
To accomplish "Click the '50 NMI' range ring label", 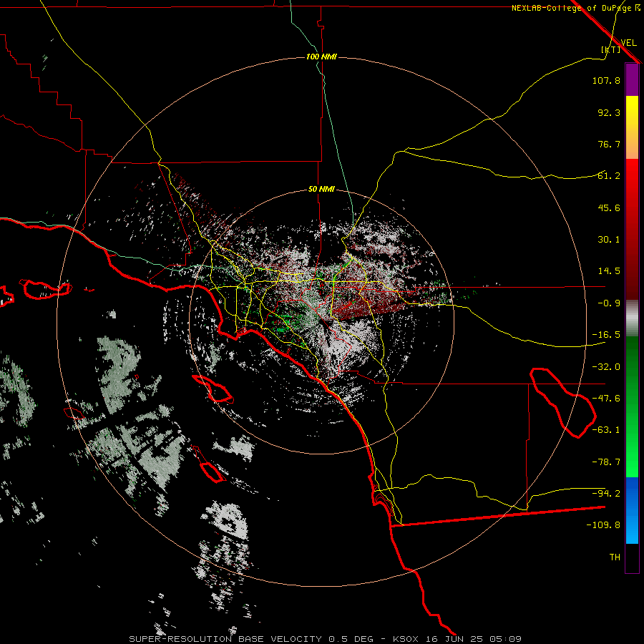I will tap(321, 190).
